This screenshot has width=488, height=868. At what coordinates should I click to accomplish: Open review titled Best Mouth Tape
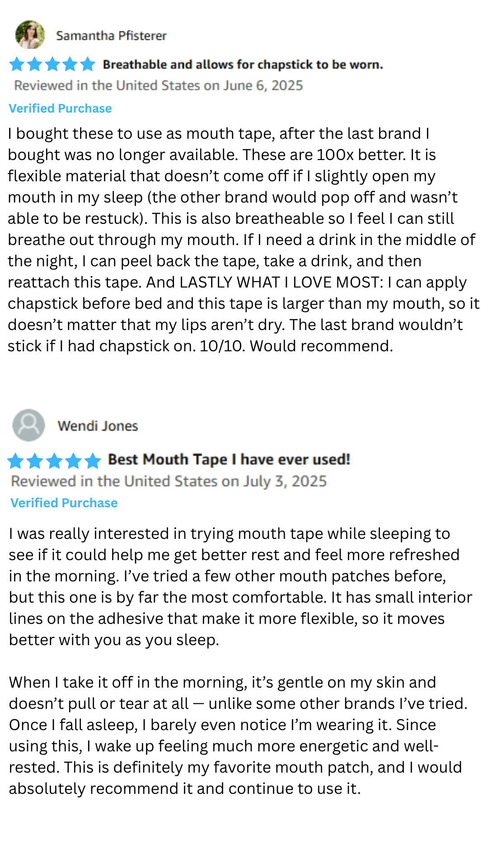[229, 459]
